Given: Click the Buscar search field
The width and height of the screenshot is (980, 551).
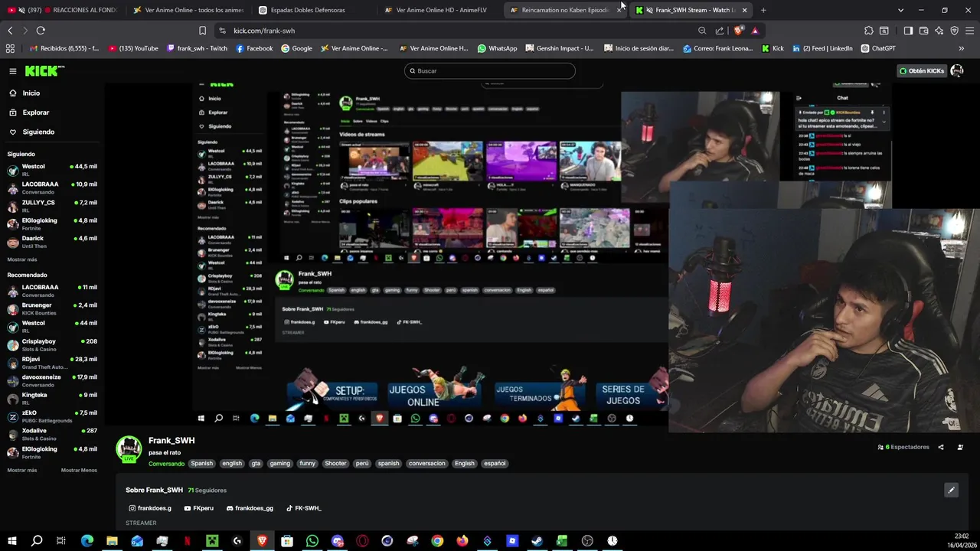Looking at the screenshot, I should [x=490, y=71].
